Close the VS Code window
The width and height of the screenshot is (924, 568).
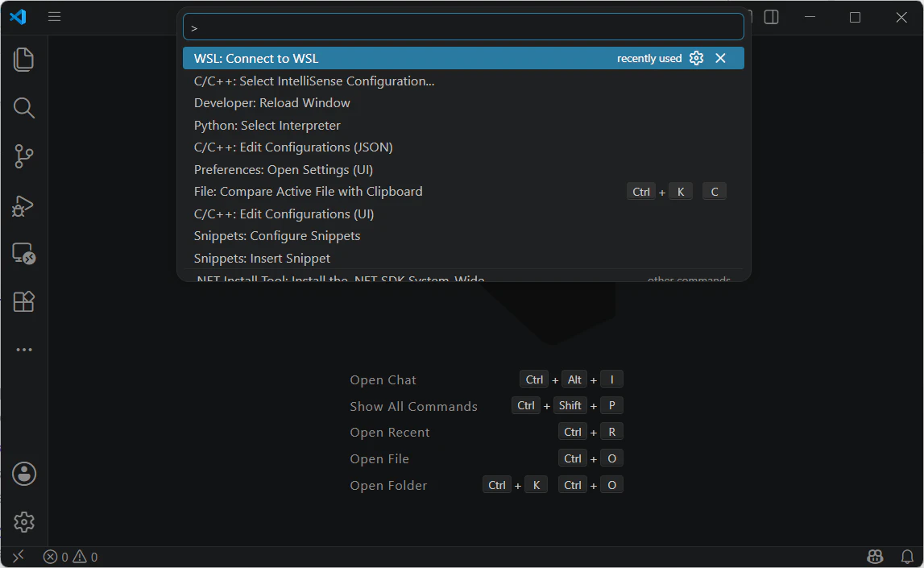[901, 17]
